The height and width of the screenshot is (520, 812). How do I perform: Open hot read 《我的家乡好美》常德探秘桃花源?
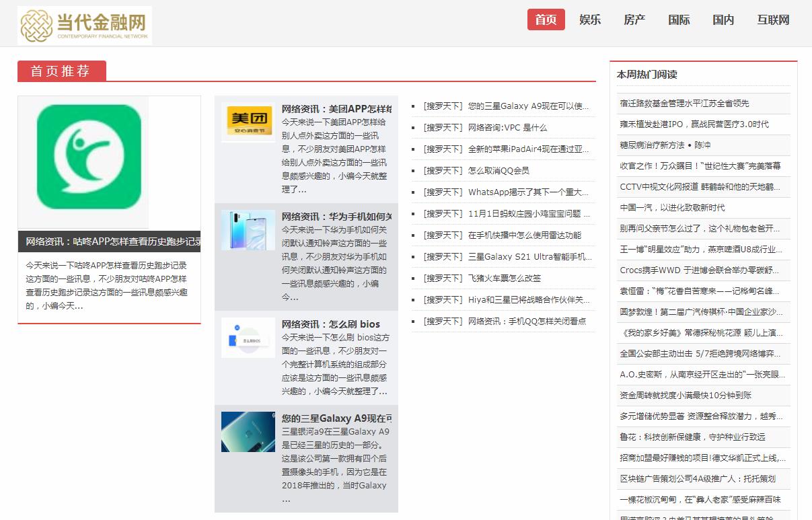coord(701,332)
